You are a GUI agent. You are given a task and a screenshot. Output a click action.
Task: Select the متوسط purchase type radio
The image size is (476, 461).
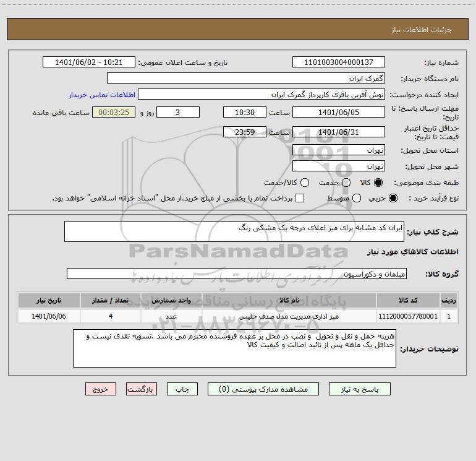357,198
